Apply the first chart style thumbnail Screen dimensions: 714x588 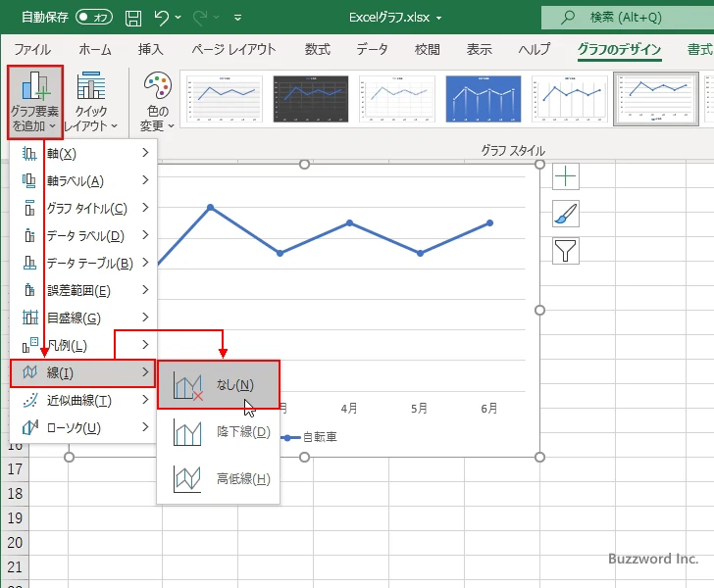[x=225, y=99]
